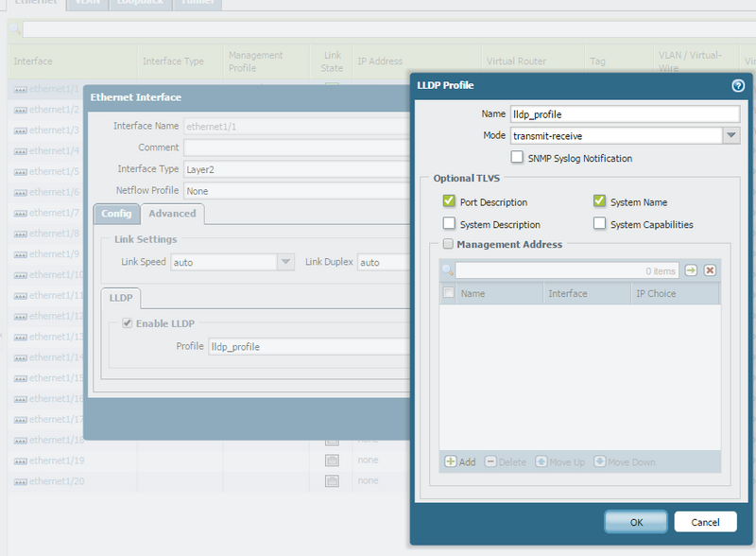
Task: Click the Delete minus icon
Action: click(490, 461)
